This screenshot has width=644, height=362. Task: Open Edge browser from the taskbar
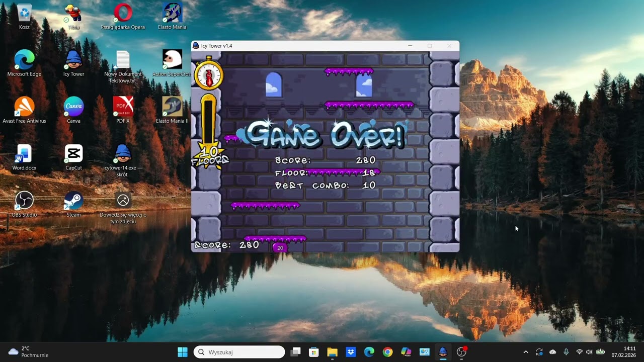tap(369, 352)
